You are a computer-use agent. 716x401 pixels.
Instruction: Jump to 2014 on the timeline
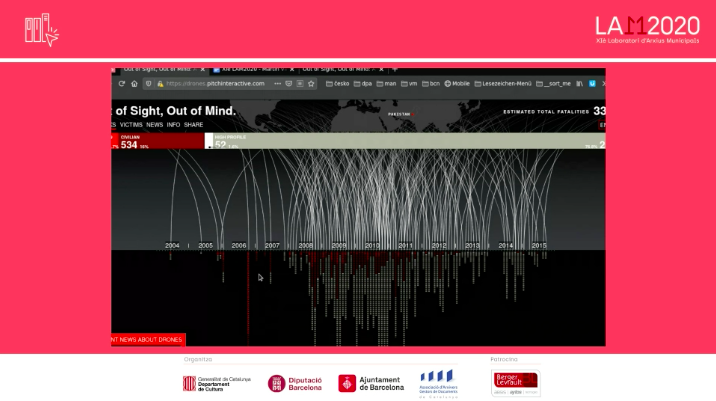click(x=505, y=245)
